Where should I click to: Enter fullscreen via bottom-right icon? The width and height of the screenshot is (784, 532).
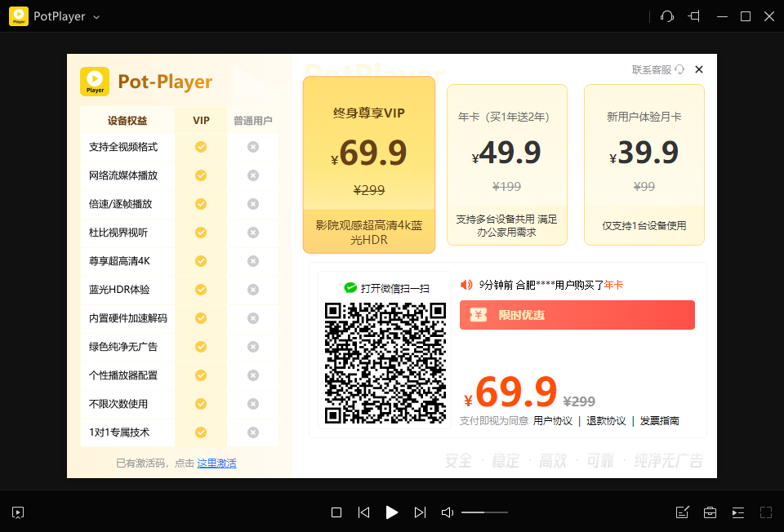point(766,512)
